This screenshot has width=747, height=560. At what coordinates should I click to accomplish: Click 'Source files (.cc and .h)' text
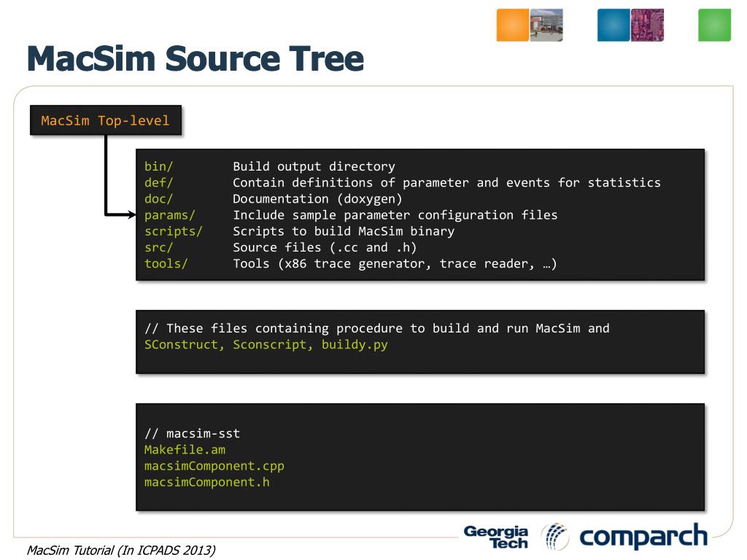click(325, 248)
